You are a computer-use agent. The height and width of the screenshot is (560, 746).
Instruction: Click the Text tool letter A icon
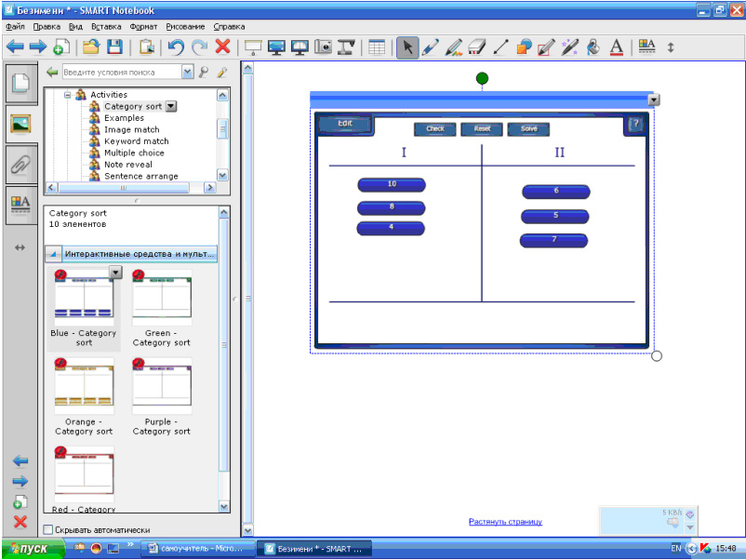(x=616, y=47)
